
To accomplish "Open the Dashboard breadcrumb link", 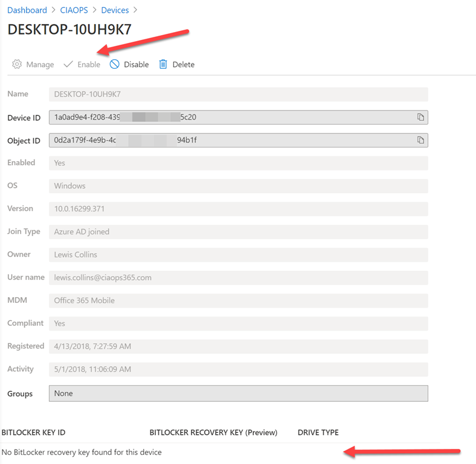I will click(27, 10).
